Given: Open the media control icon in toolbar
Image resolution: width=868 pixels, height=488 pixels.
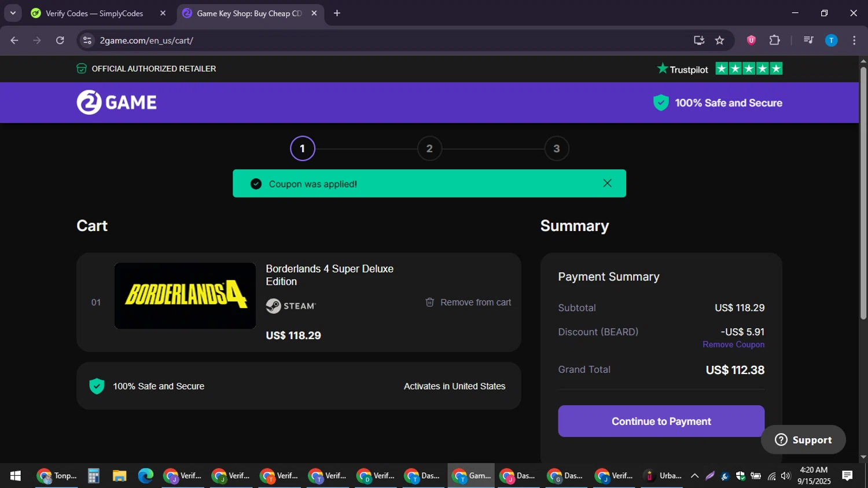Looking at the screenshot, I should (x=808, y=40).
